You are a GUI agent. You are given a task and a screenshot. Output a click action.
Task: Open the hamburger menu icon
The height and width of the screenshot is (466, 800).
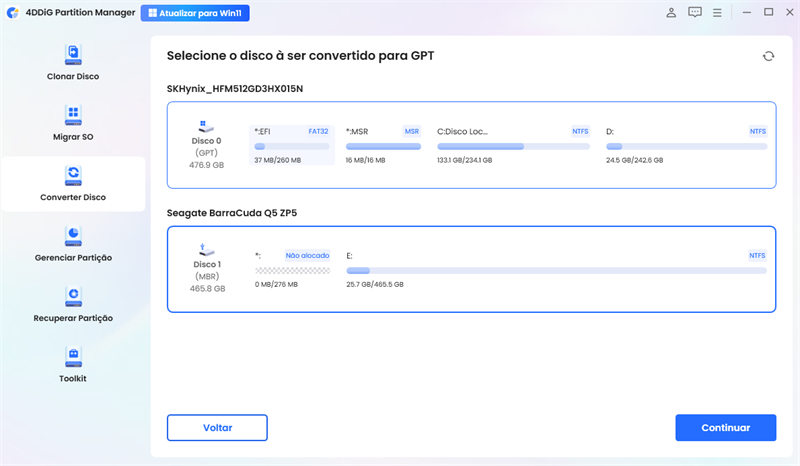(x=717, y=13)
